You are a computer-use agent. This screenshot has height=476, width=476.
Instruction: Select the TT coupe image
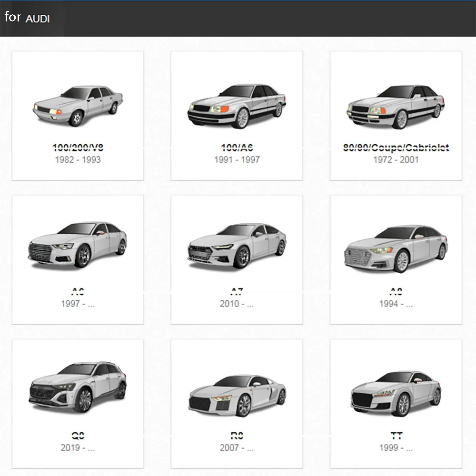coord(396,393)
